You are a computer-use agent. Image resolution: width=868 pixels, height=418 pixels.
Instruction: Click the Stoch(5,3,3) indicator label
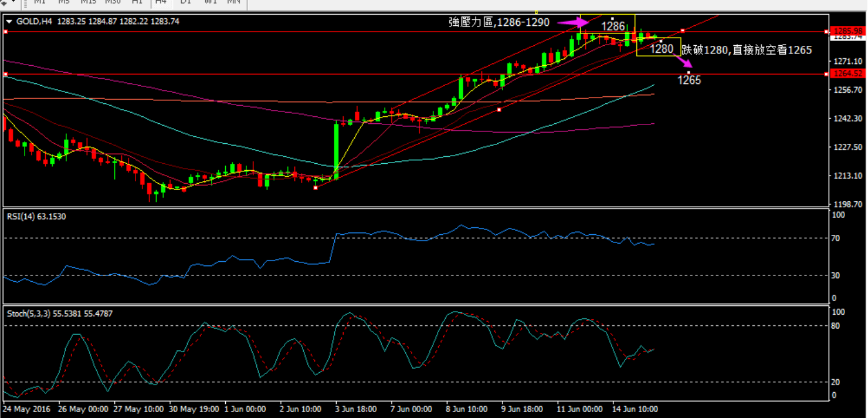60,313
